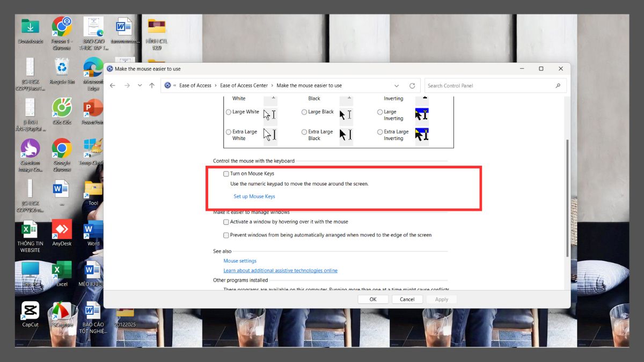Go to Ease of Access in the breadcrumb path
This screenshot has width=644, height=362.
[x=195, y=85]
